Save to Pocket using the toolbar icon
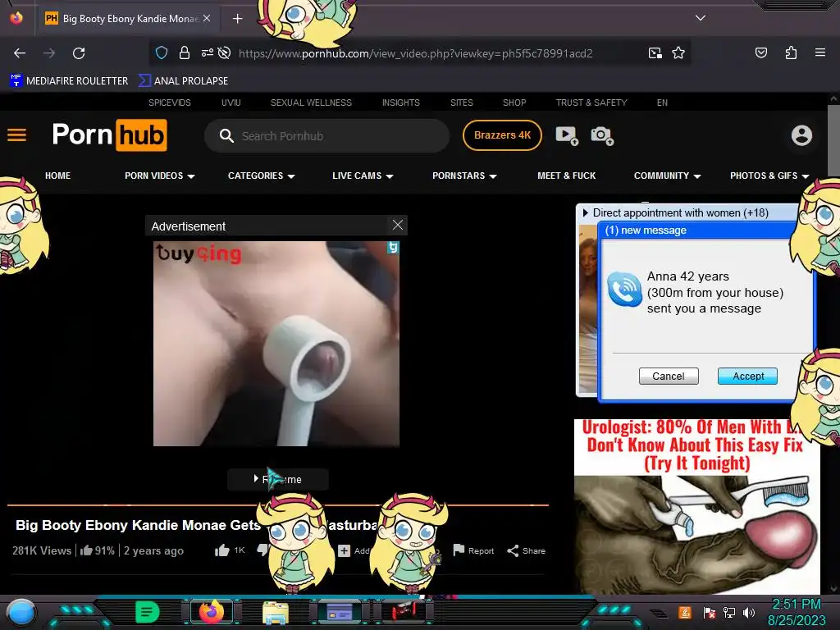Image resolution: width=840 pixels, height=630 pixels. point(760,52)
